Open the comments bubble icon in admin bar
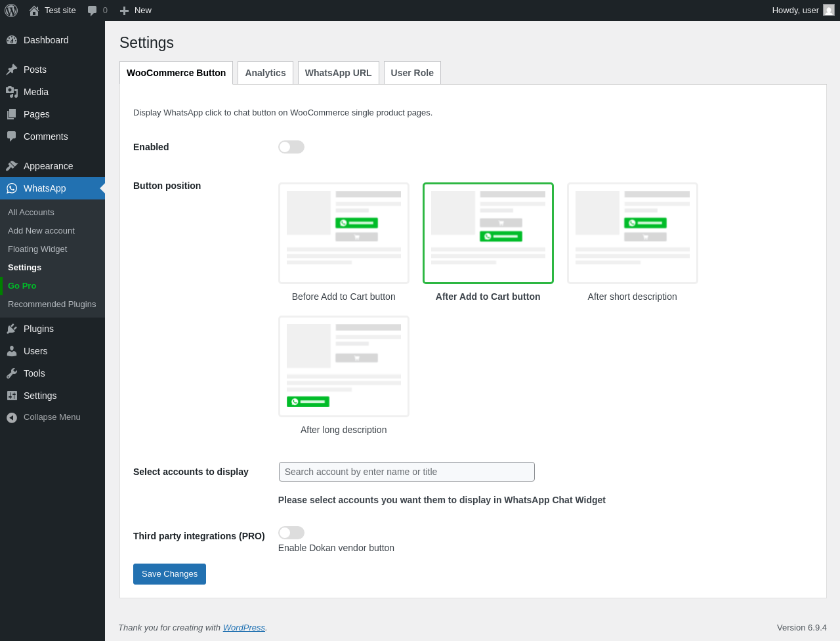The image size is (840, 641). [93, 10]
